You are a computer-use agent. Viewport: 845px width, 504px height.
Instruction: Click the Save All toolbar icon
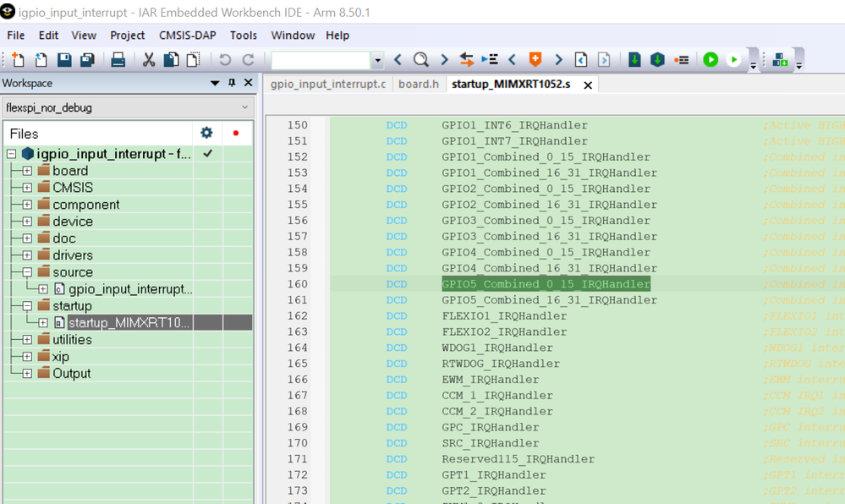(x=87, y=60)
